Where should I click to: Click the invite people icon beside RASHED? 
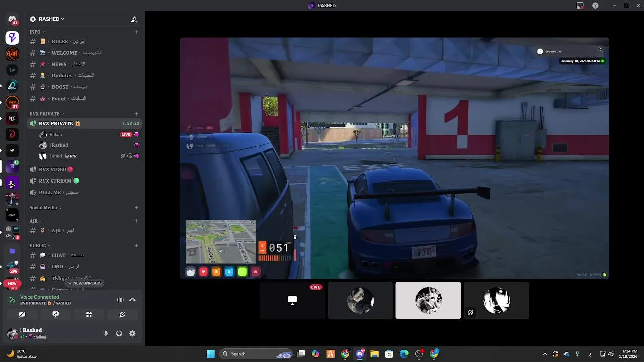pyautogui.click(x=134, y=19)
